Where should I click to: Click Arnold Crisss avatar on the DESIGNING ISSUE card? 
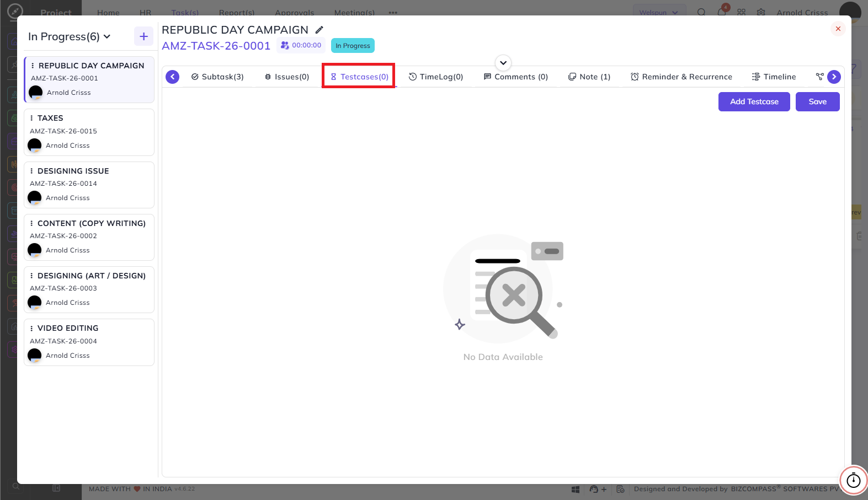(35, 198)
